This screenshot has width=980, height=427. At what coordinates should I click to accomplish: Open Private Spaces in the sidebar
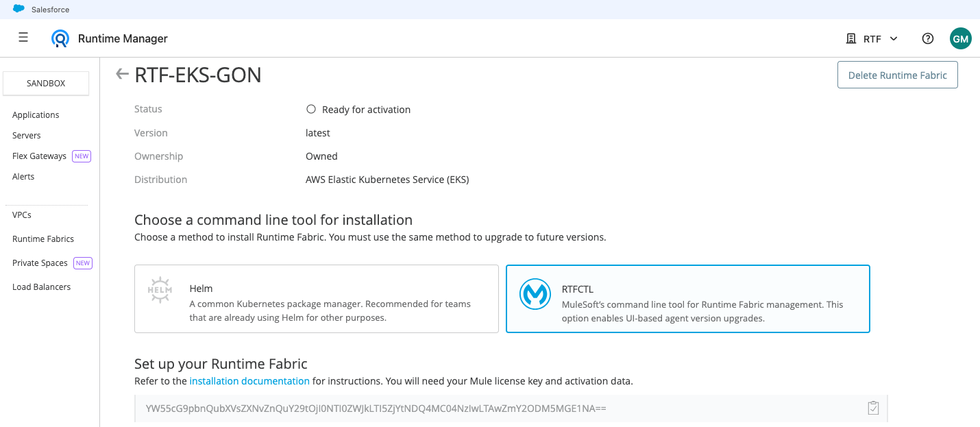pyautogui.click(x=40, y=263)
